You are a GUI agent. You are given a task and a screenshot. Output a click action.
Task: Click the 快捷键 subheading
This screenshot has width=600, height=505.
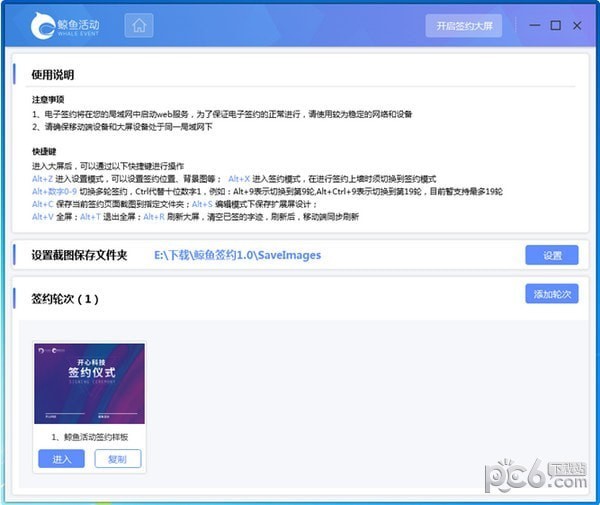[x=44, y=152]
